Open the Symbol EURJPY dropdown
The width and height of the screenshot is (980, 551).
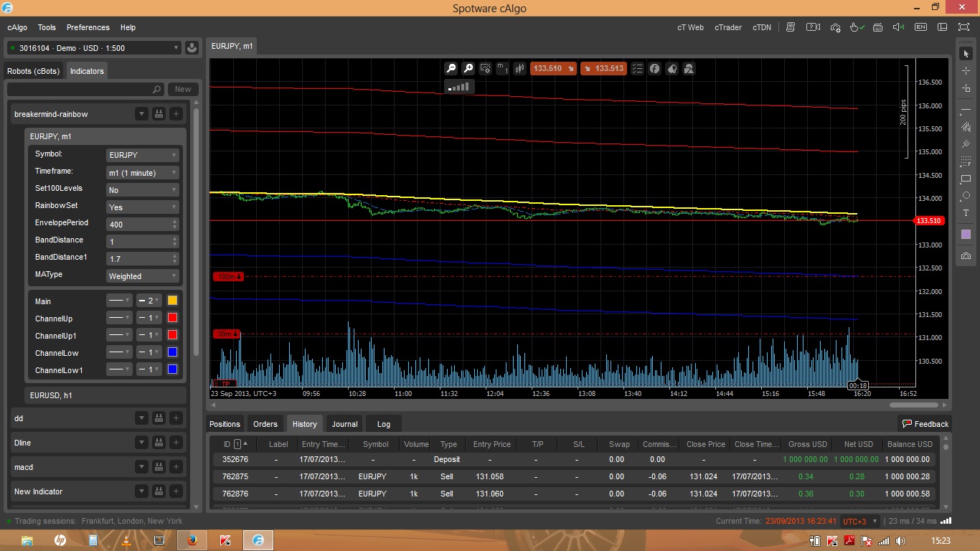(142, 155)
